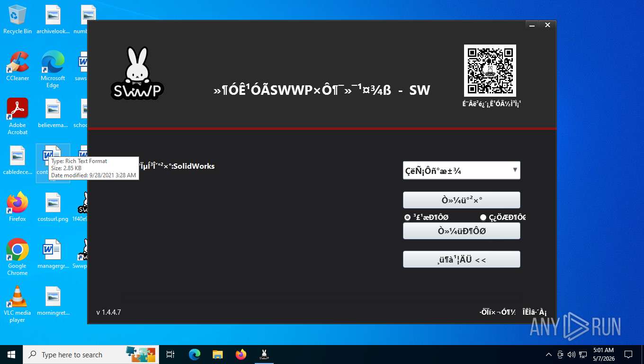Open the Windows Start menu
Image resolution: width=644 pixels, height=364 pixels.
coord(11,355)
